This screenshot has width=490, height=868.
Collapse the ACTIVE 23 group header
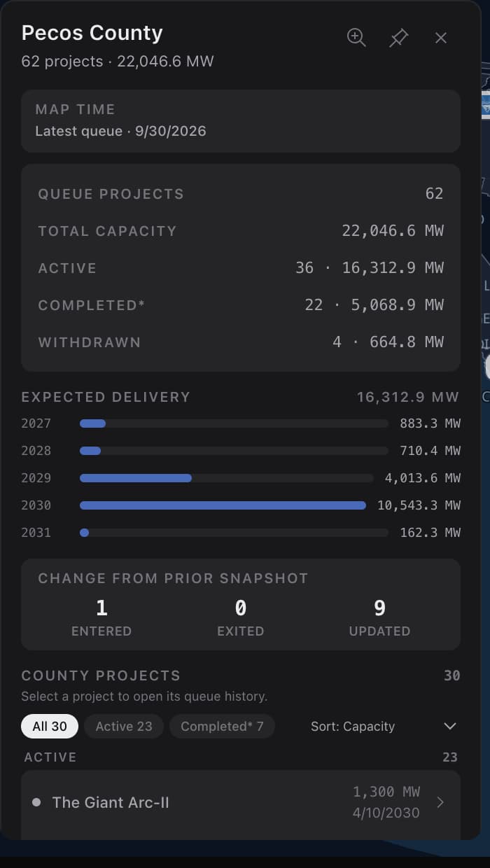tap(241, 757)
